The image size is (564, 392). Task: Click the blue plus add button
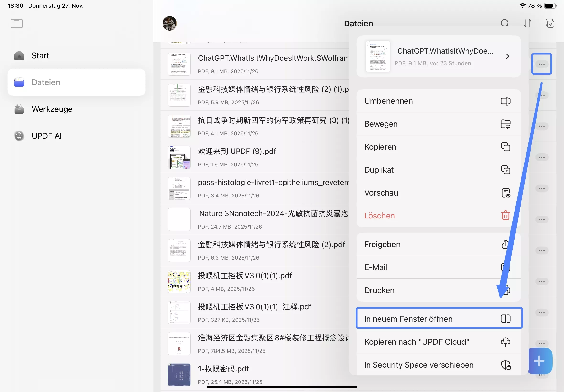(x=539, y=361)
